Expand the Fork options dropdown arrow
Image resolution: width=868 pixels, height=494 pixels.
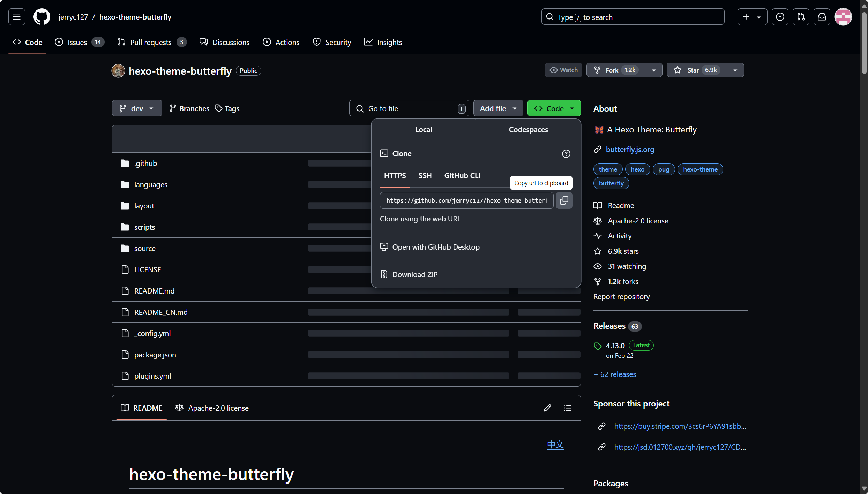point(654,70)
